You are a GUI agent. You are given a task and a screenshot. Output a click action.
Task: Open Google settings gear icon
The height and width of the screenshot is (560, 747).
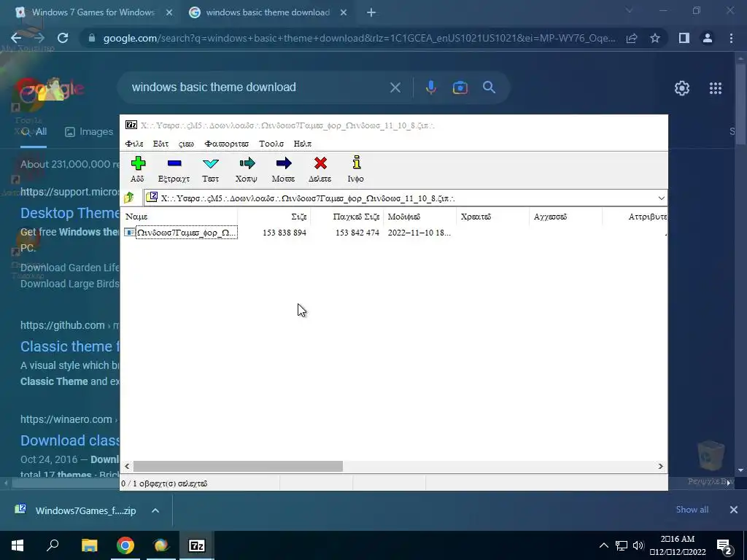click(x=682, y=88)
